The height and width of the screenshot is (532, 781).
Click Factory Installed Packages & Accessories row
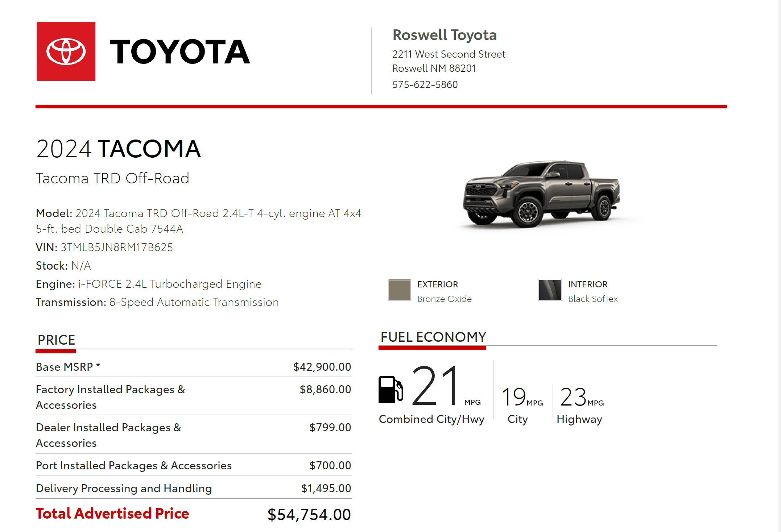110,397
